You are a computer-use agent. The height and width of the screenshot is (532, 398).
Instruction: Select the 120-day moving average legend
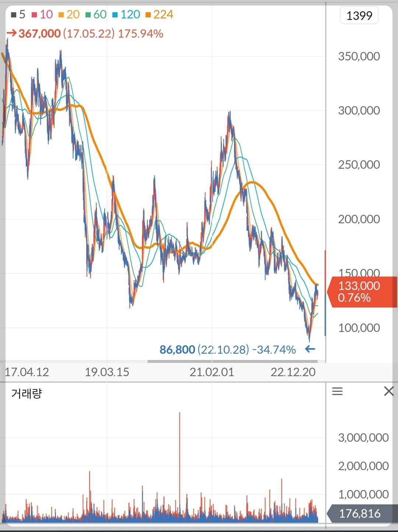coord(126,14)
